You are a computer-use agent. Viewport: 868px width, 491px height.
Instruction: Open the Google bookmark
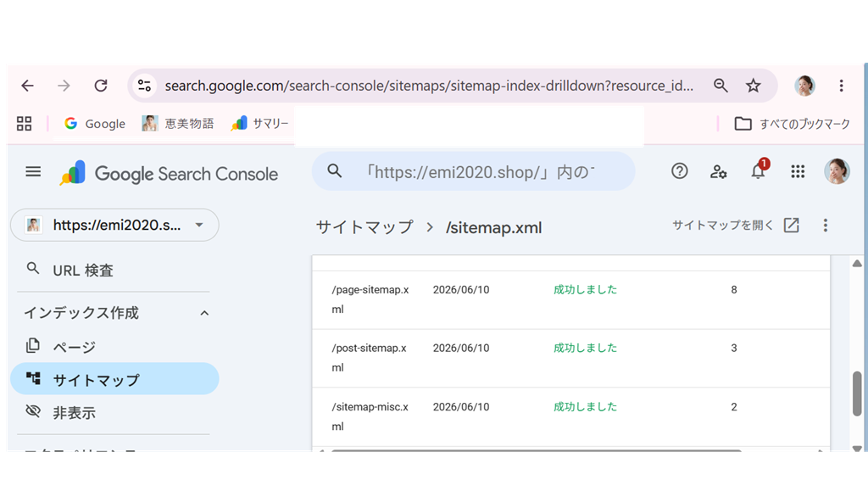click(95, 124)
